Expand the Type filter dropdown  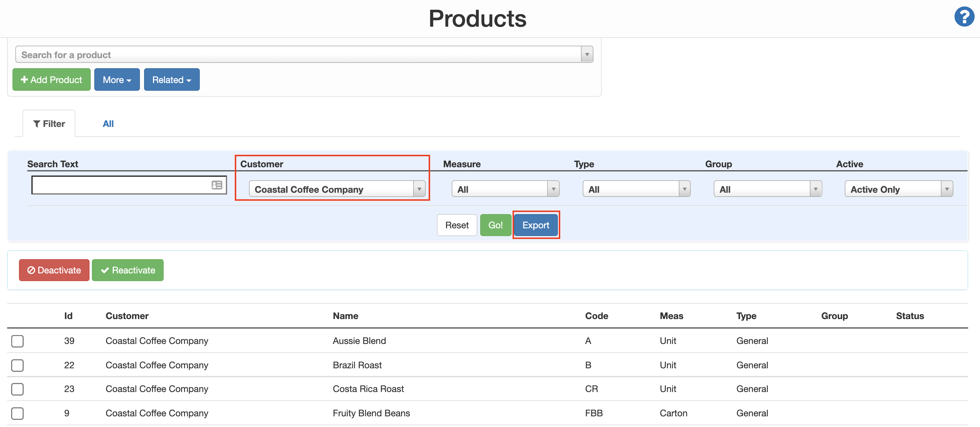click(636, 188)
